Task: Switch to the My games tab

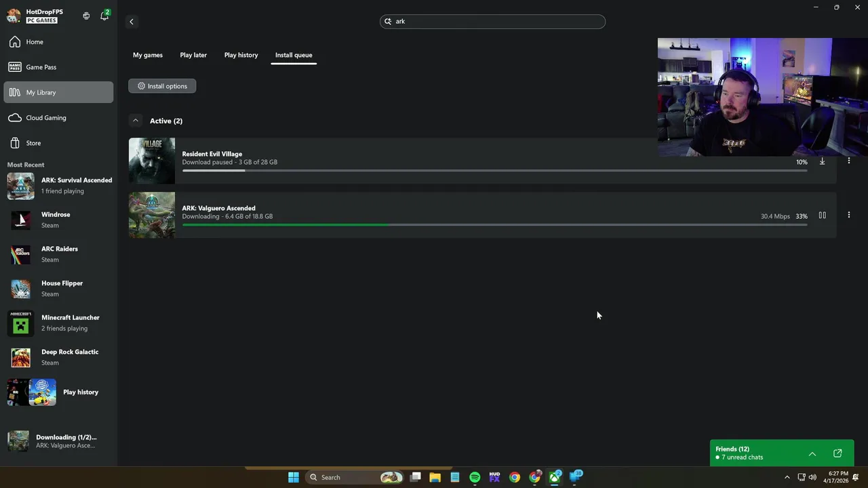Action: (x=148, y=55)
